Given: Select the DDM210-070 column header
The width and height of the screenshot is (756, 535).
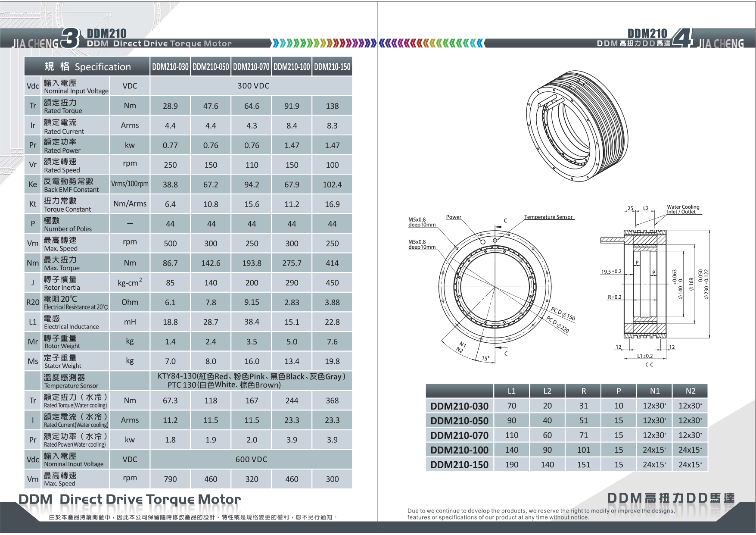Looking at the screenshot, I should point(251,67).
